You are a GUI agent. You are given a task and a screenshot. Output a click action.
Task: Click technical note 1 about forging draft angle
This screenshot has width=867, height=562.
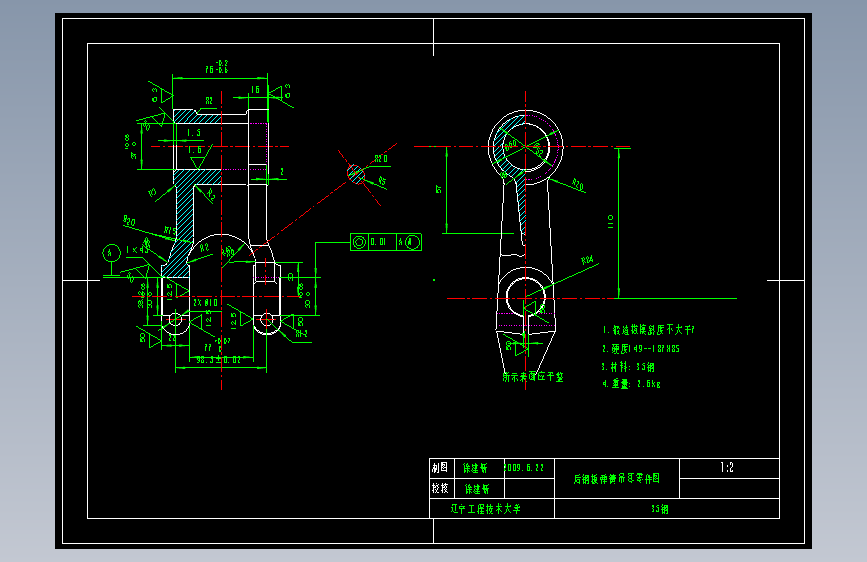(x=648, y=330)
